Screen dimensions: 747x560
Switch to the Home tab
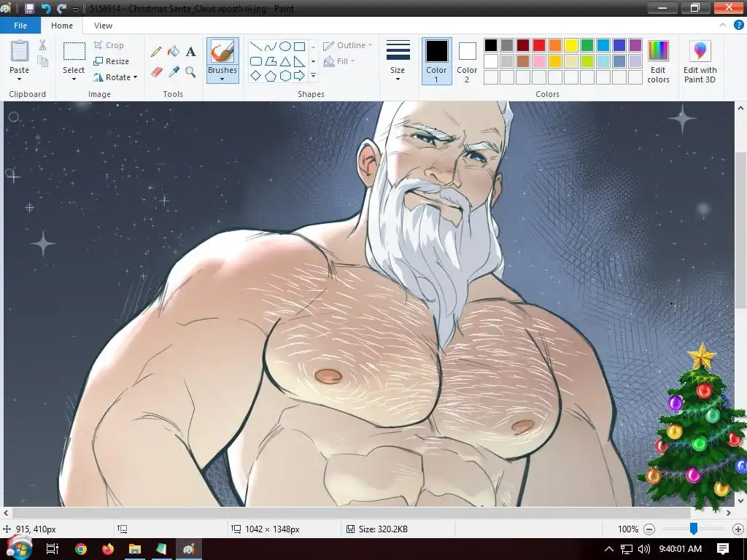coord(62,26)
